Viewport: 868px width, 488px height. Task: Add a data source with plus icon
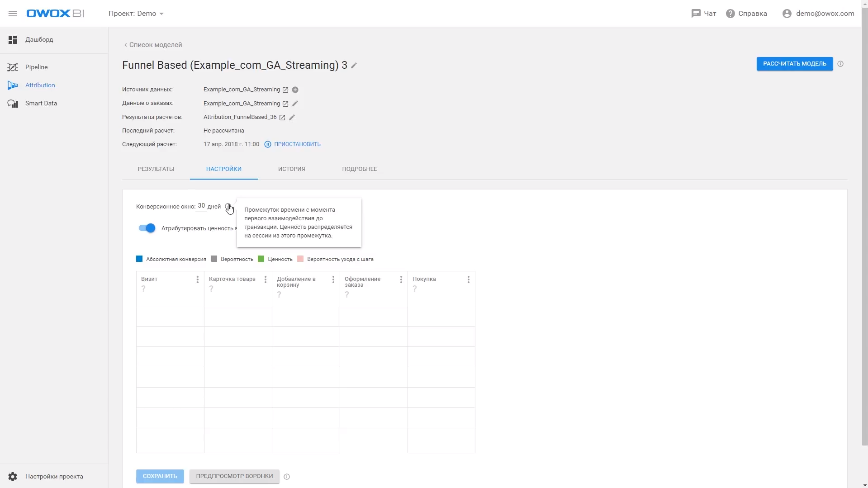coord(295,90)
